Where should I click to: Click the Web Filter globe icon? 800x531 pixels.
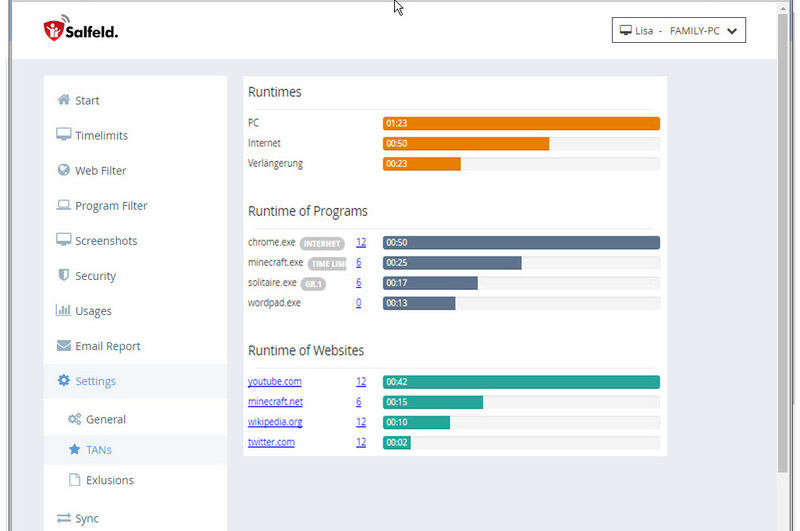click(x=64, y=170)
